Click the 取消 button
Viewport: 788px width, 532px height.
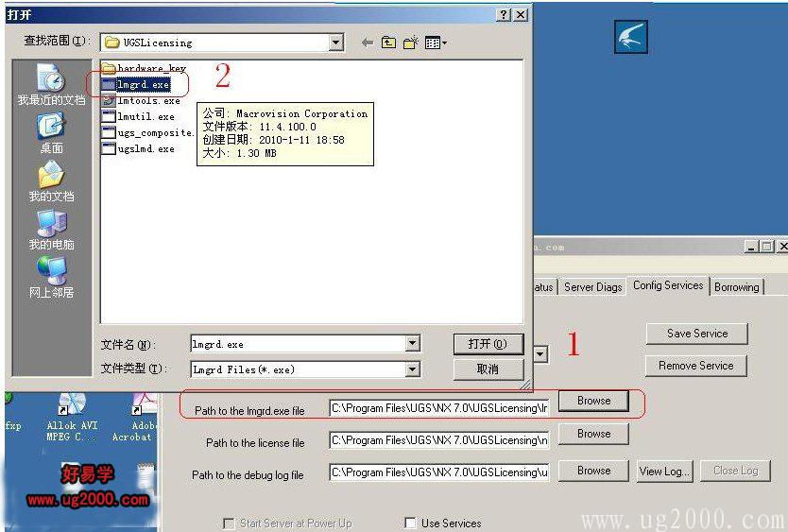point(488,369)
